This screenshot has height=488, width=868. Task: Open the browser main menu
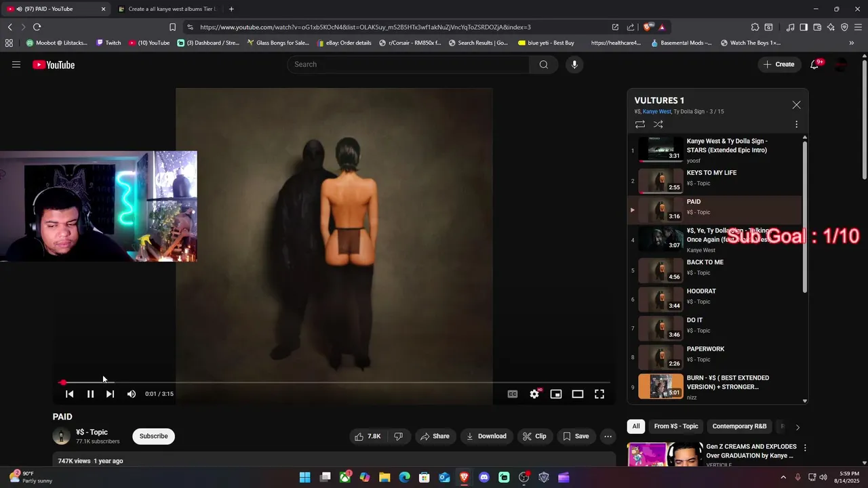pyautogui.click(x=858, y=27)
